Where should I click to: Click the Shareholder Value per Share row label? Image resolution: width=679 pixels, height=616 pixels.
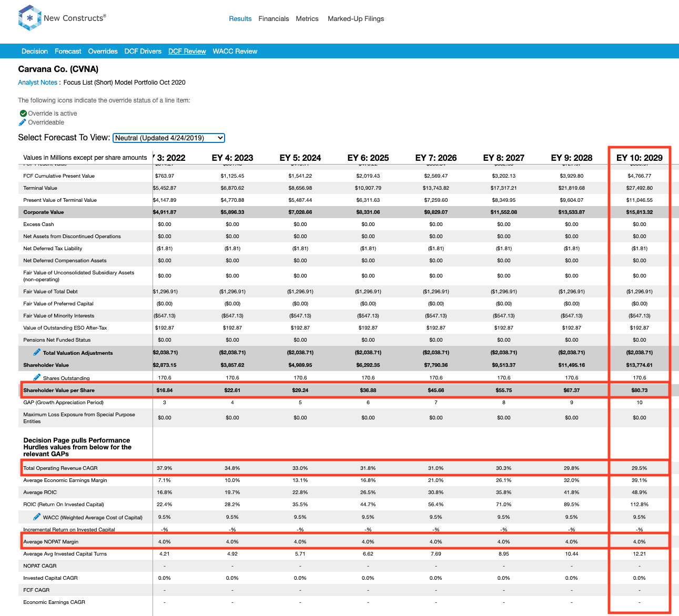tap(59, 390)
